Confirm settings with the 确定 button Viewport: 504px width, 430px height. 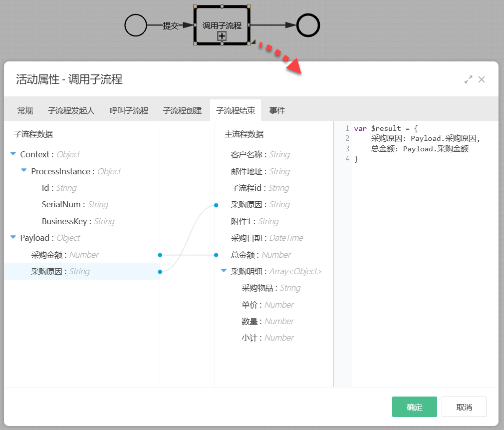click(414, 407)
